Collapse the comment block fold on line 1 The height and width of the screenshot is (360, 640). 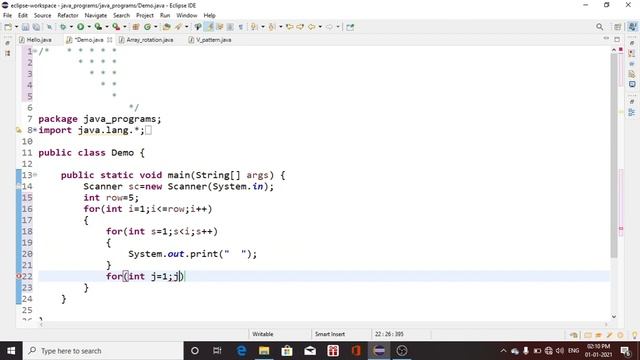click(35, 51)
